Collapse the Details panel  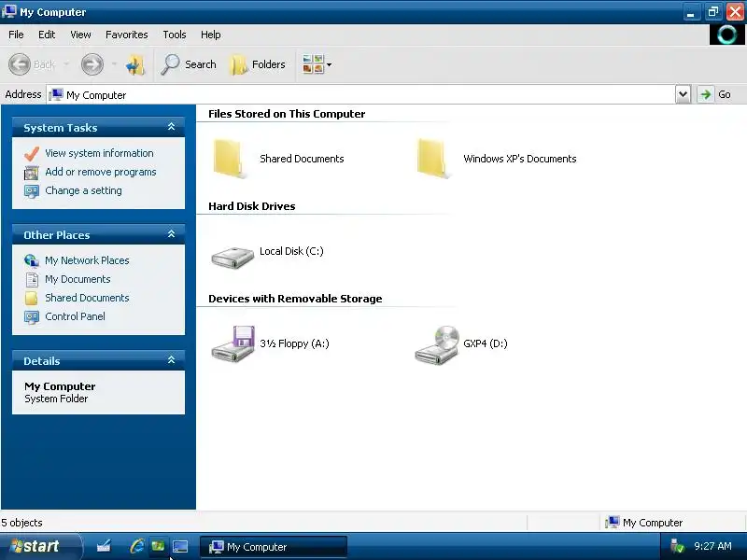pyautogui.click(x=172, y=360)
